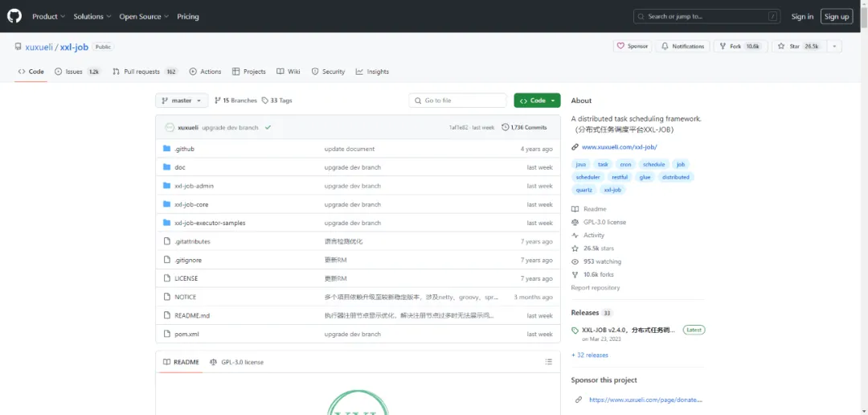Click the Notifications bell button
Screen dimensions: 868x415
pyautogui.click(x=682, y=47)
